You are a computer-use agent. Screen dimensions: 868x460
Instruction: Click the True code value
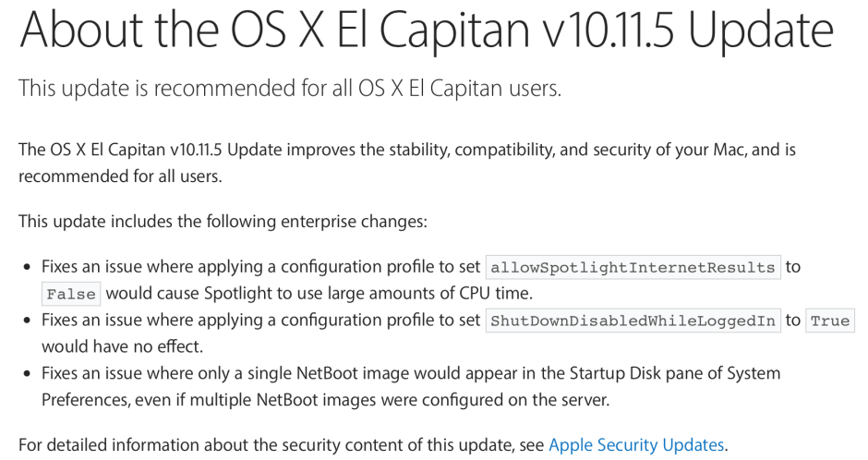pyautogui.click(x=830, y=321)
